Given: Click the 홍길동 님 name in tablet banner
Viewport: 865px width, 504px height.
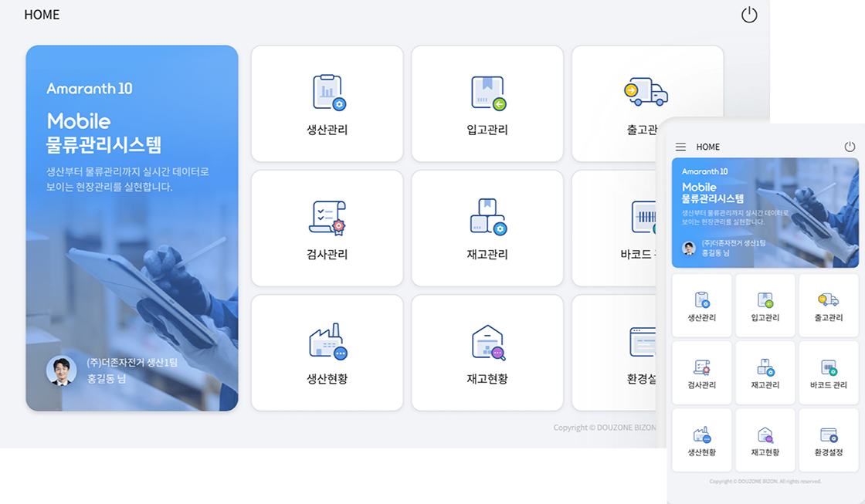Looking at the screenshot, I should pos(107,379).
